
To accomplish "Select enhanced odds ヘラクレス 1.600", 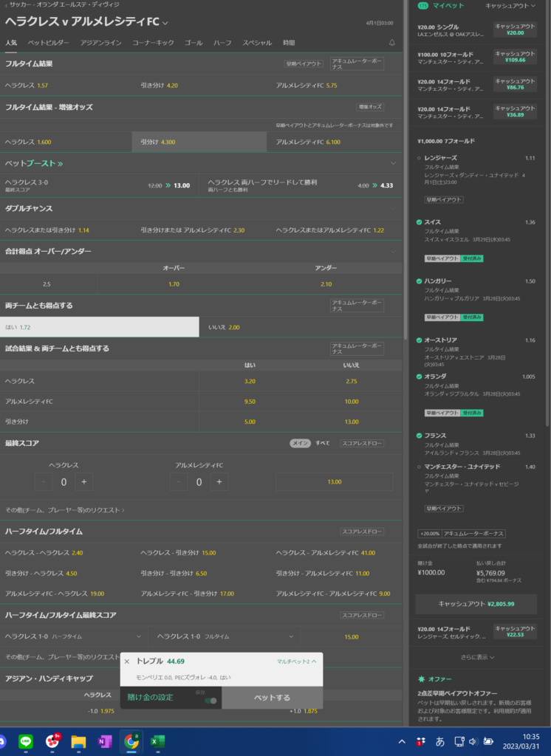I will click(x=66, y=142).
